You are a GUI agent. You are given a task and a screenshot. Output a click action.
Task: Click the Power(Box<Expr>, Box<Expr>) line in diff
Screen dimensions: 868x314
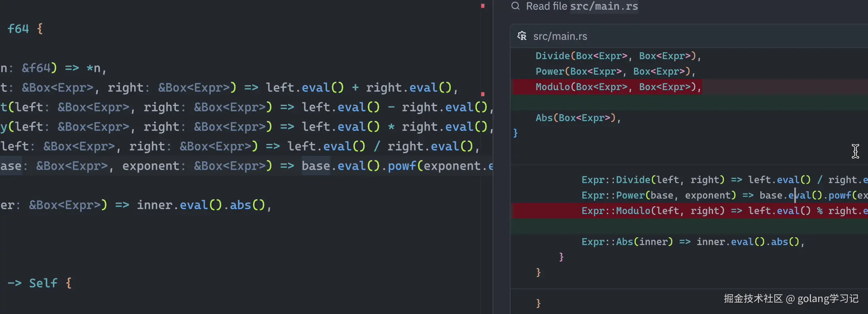point(615,71)
